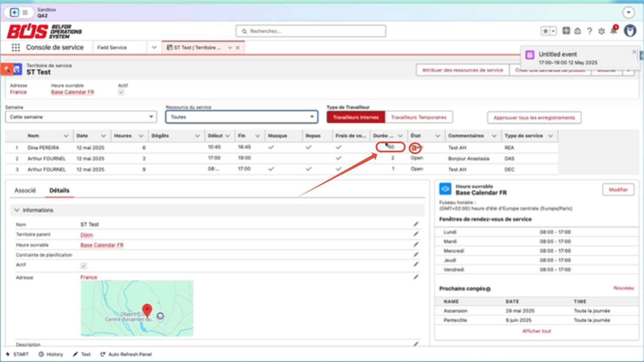Open the favorites list dropdown arrow
Screen dimensions: 644x362
click(x=553, y=31)
